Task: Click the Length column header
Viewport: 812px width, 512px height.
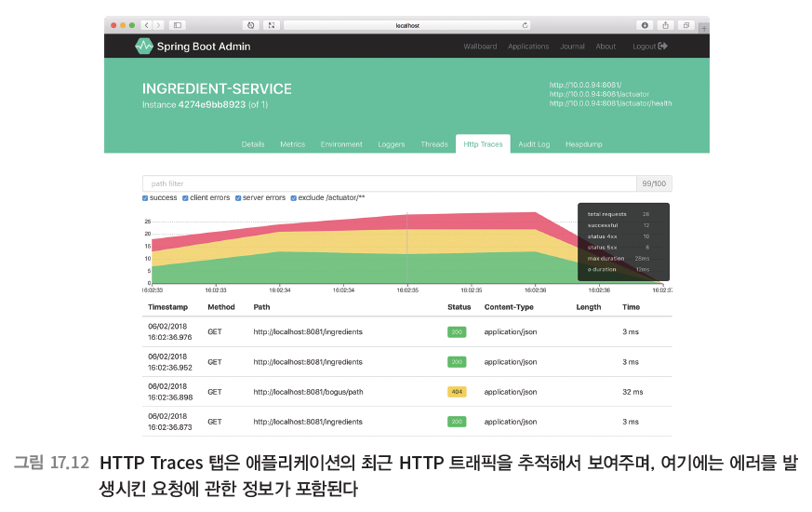Action: (588, 307)
